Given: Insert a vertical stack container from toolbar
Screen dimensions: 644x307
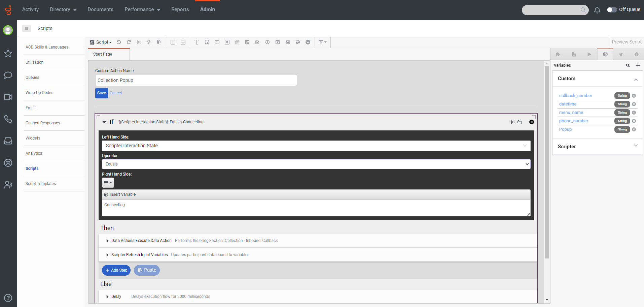Looking at the screenshot, I should [173, 42].
